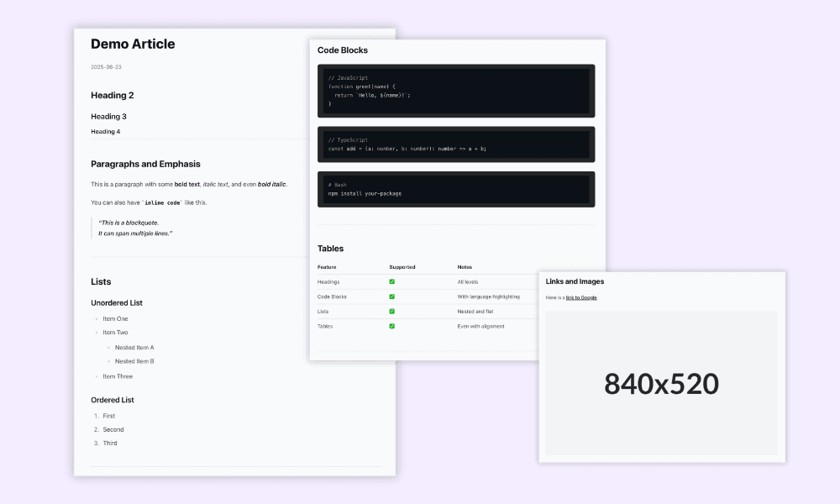Click the 'Lists' table cell
840x504 pixels.
323,311
